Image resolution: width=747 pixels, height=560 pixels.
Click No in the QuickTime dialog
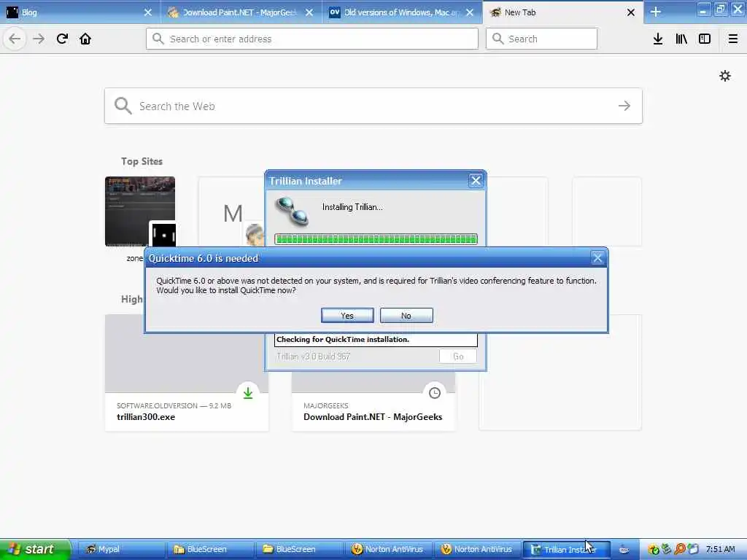(406, 315)
